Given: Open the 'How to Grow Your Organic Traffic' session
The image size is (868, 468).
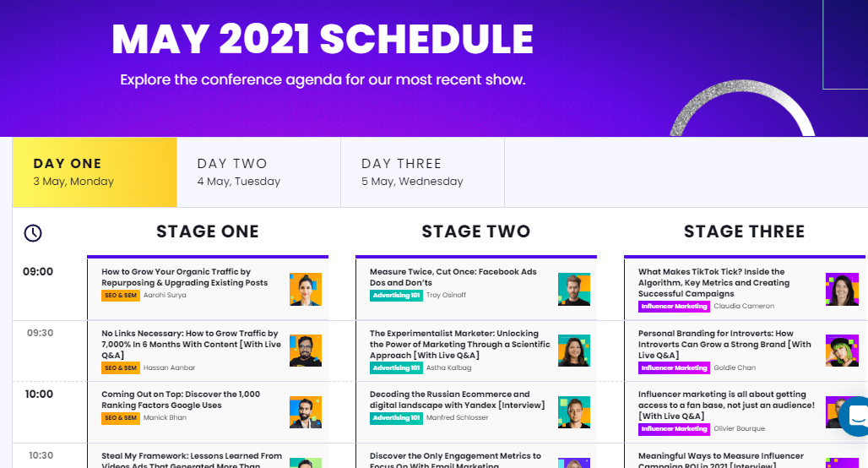Looking at the screenshot, I should coord(184,277).
